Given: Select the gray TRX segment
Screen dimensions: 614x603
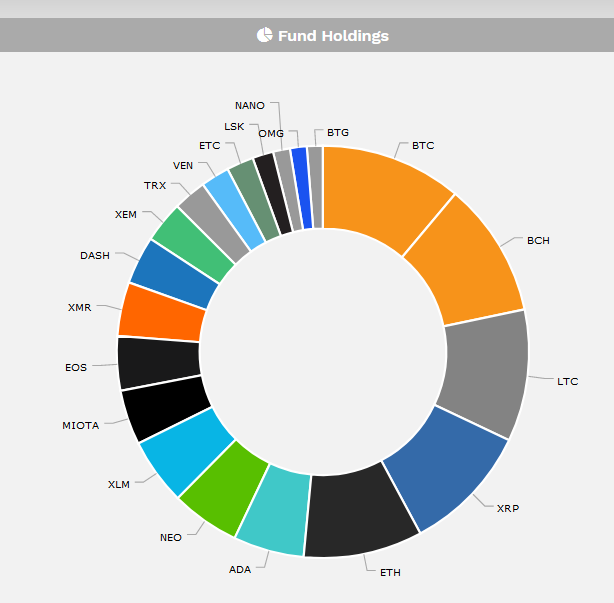Looking at the screenshot, I should point(214,224).
